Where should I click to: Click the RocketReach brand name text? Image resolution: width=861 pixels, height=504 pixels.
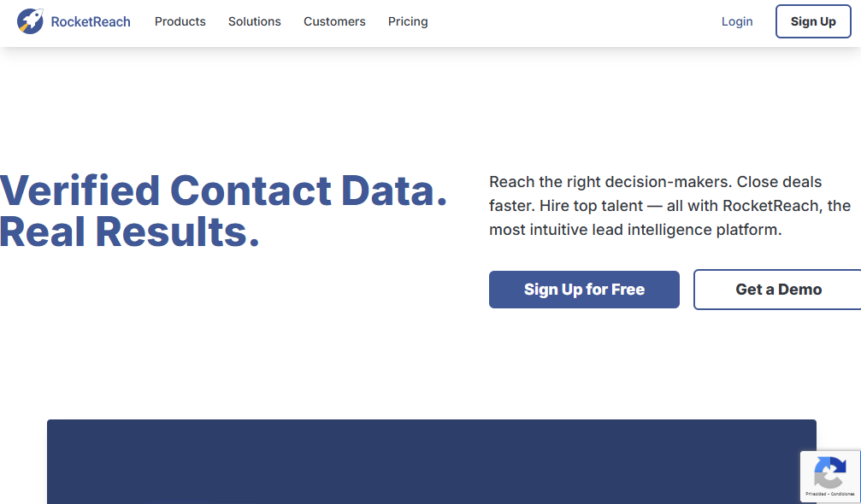(x=91, y=22)
